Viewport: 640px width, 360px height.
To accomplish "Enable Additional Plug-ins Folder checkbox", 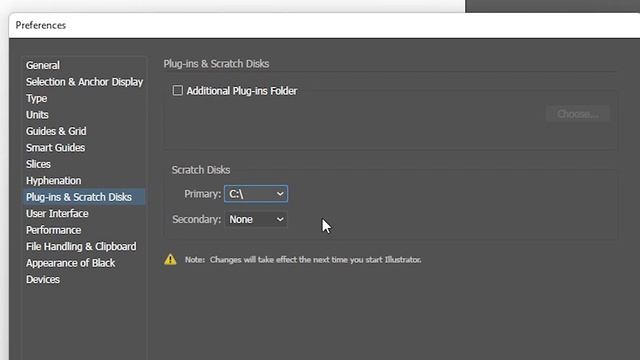I will pos(178,91).
